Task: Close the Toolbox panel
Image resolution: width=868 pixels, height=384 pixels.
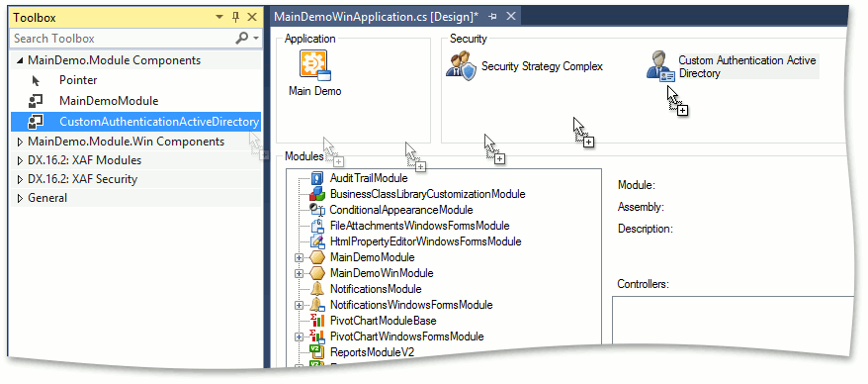Action: [x=252, y=17]
